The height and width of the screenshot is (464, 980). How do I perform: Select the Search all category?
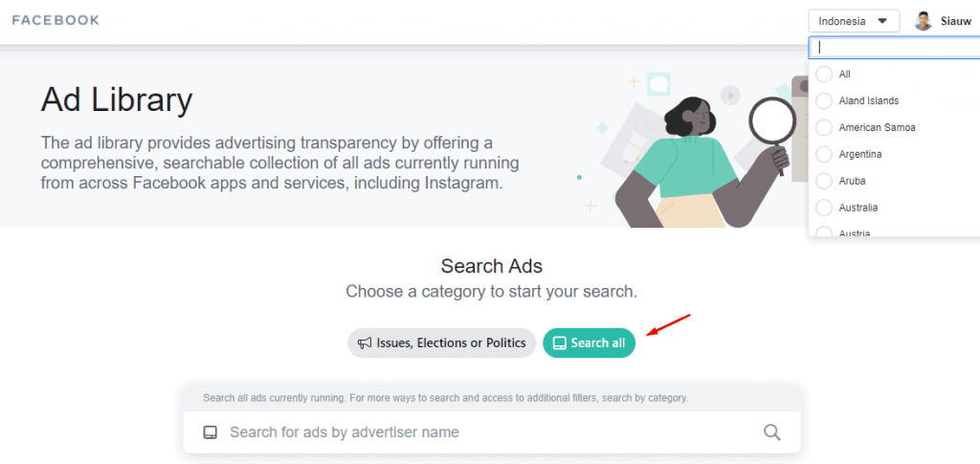coord(589,342)
